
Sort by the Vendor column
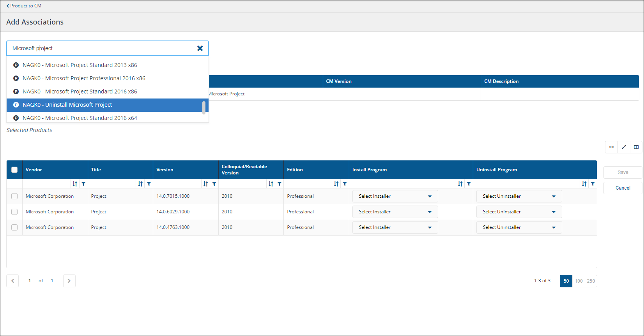tap(75, 184)
